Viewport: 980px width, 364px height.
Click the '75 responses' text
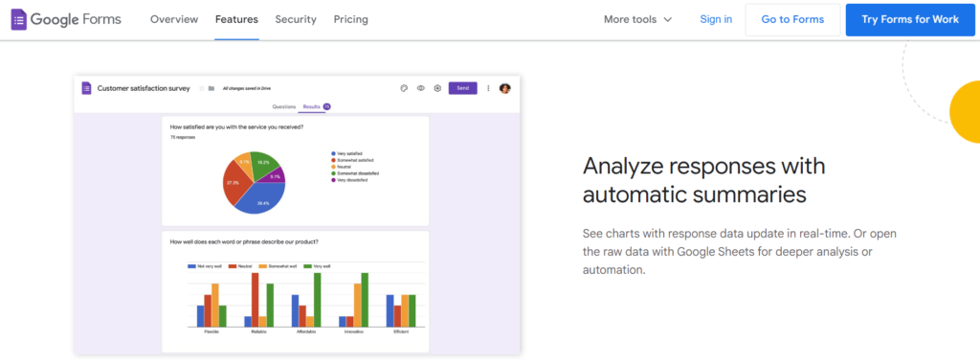coord(183,137)
